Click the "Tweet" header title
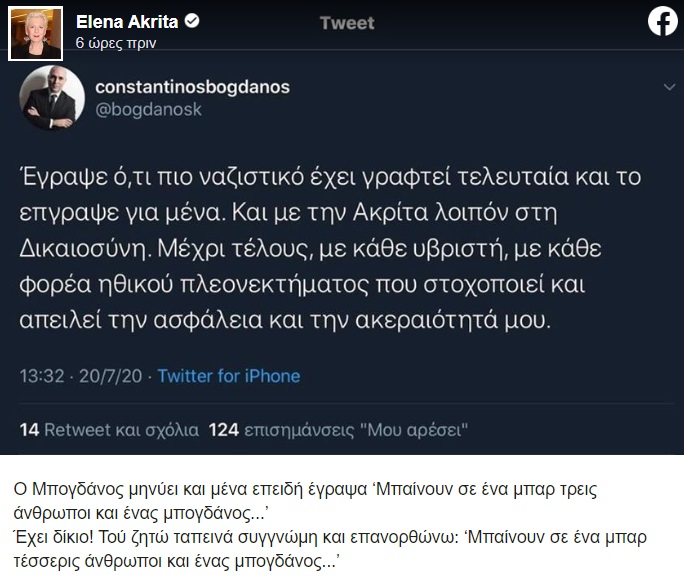The image size is (684, 585). pos(347,24)
